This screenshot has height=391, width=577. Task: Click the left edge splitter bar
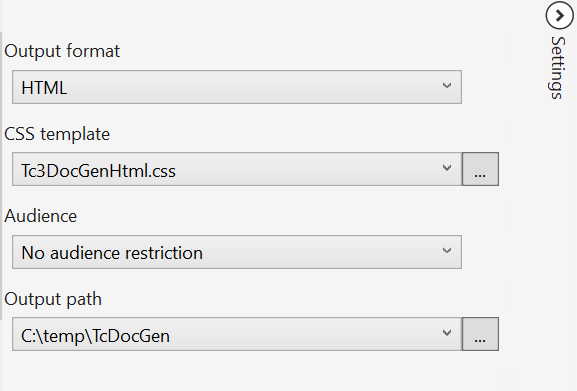click(1, 176)
